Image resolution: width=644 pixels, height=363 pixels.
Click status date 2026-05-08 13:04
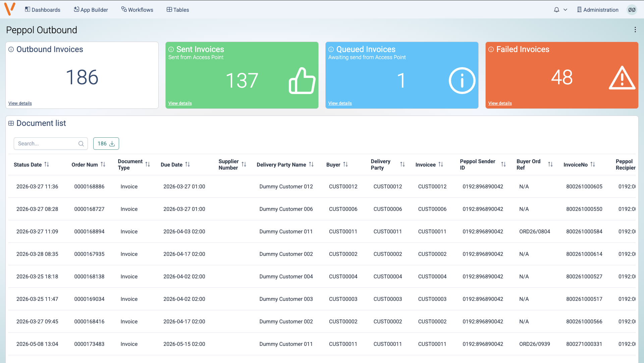pyautogui.click(x=37, y=344)
